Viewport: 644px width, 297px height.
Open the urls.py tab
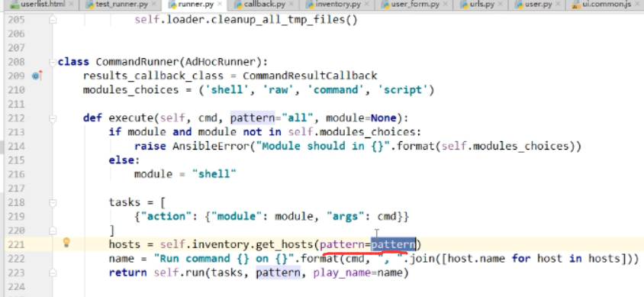[483, 5]
